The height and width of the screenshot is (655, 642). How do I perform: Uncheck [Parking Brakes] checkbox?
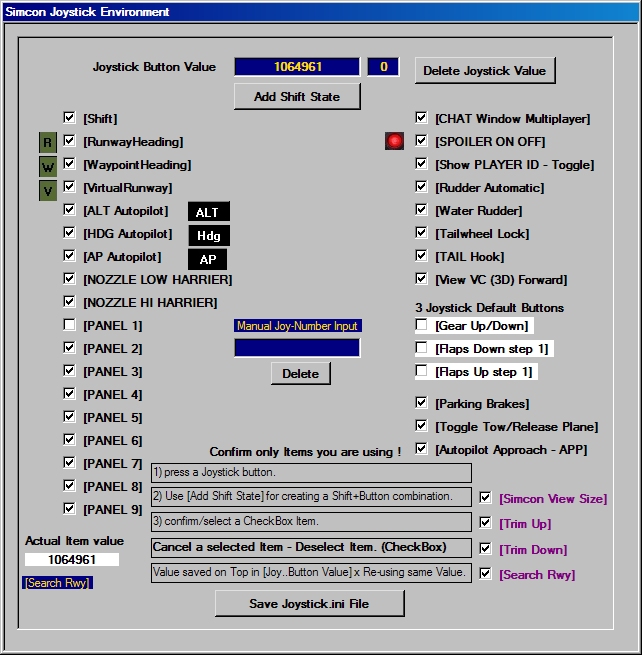pyautogui.click(x=421, y=403)
